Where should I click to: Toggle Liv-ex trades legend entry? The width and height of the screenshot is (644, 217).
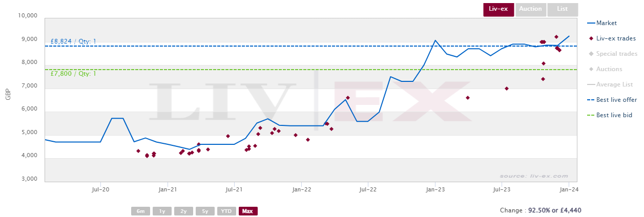(612, 38)
